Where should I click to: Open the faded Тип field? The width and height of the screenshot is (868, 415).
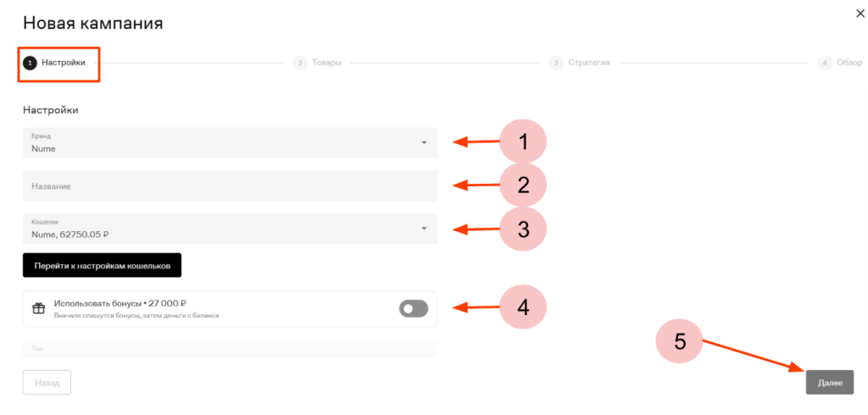pos(229,348)
